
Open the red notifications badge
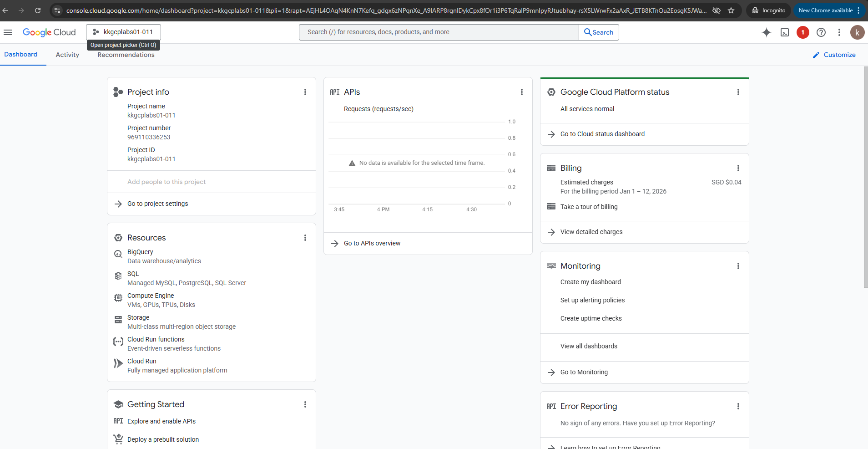tap(803, 32)
